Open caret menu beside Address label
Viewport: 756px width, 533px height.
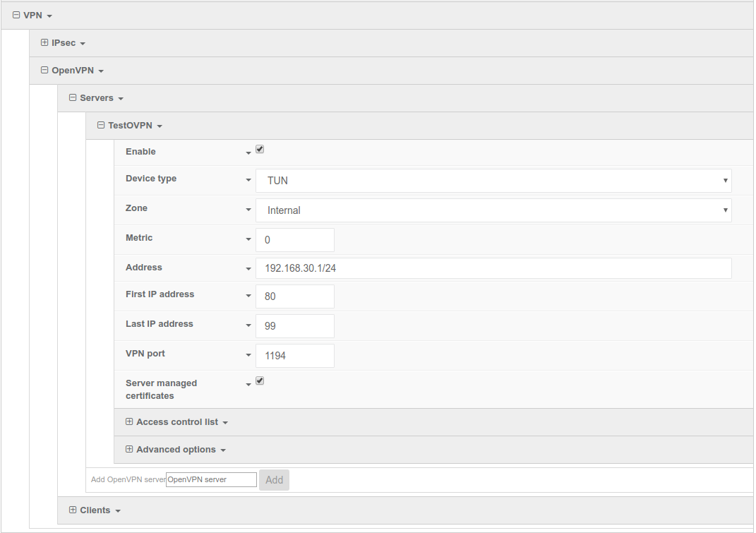click(248, 269)
